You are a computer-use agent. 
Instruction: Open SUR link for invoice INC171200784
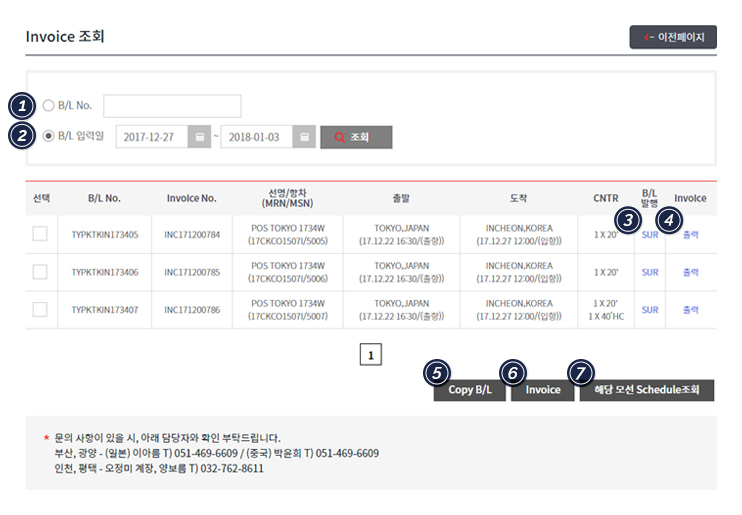pyautogui.click(x=650, y=236)
